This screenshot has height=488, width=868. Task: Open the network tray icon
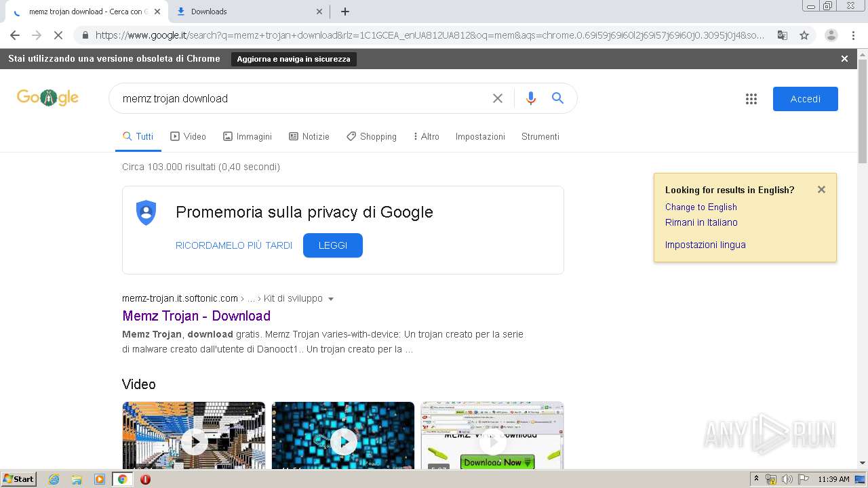point(771,479)
